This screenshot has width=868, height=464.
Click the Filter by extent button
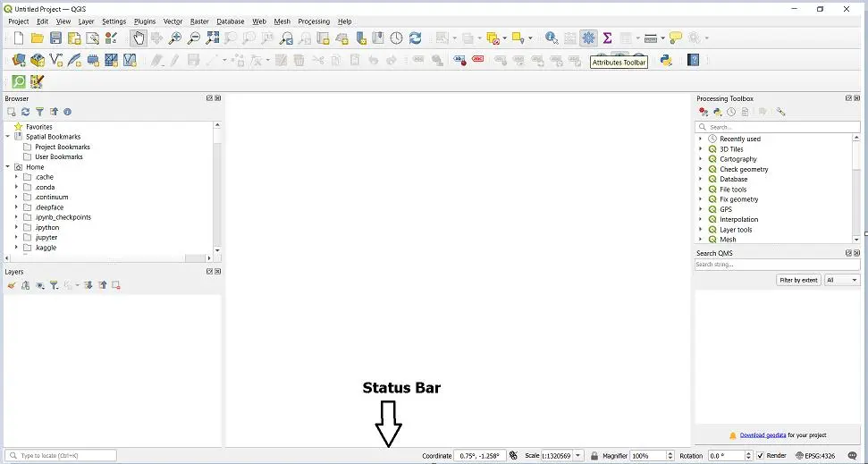798,280
